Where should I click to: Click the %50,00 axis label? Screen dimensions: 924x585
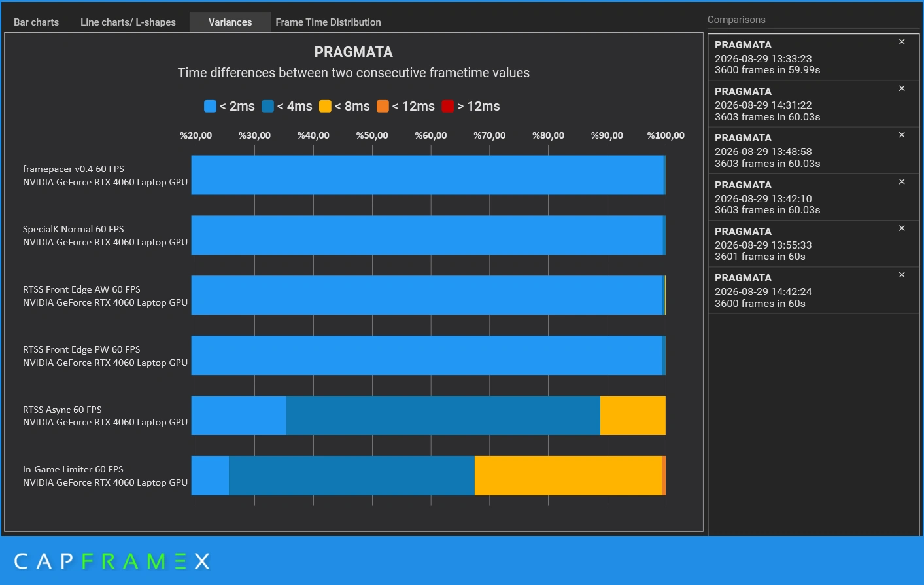click(372, 135)
